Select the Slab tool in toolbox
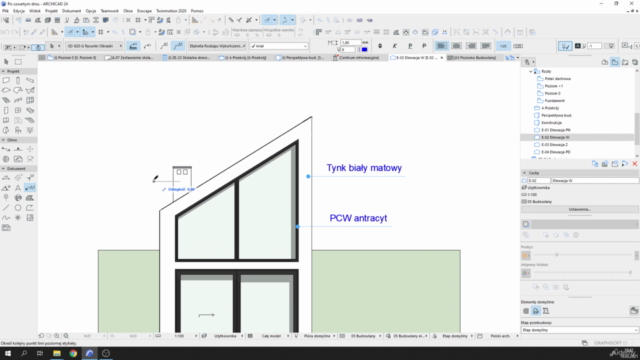Screen dimensions: 640x360 click(6, 90)
